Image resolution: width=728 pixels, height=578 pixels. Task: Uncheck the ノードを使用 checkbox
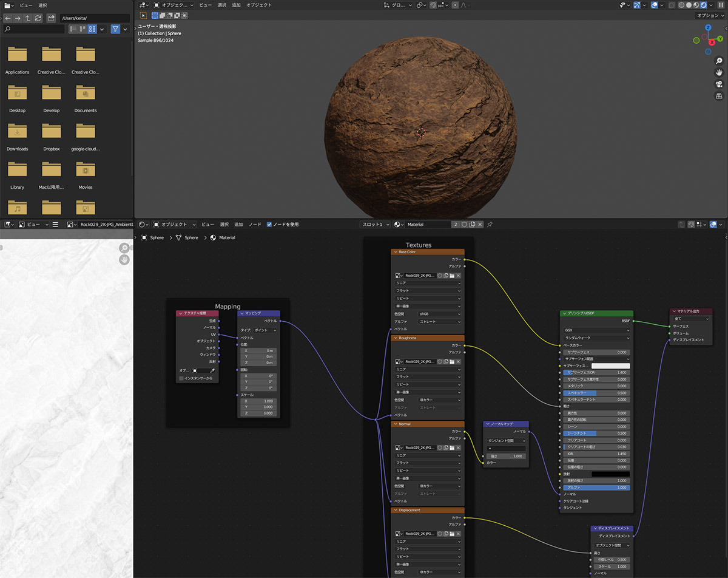[x=269, y=224]
